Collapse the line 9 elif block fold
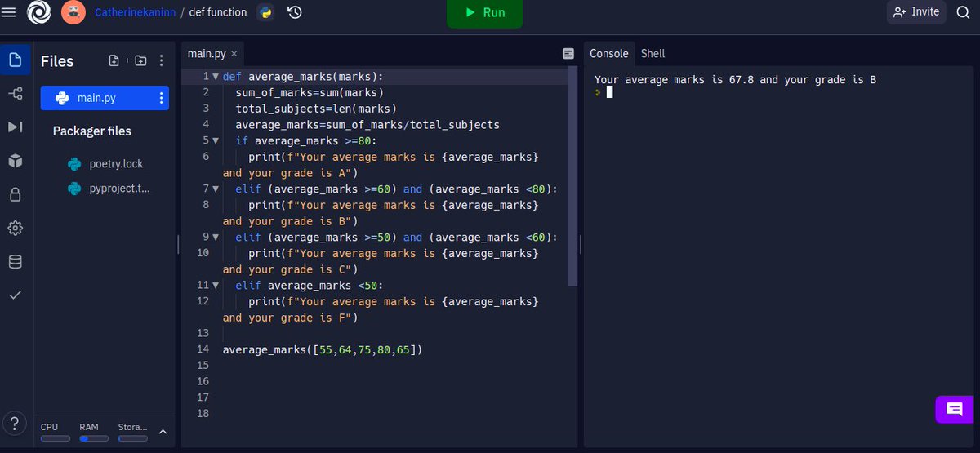Screen dimensions: 980x453 point(215,237)
